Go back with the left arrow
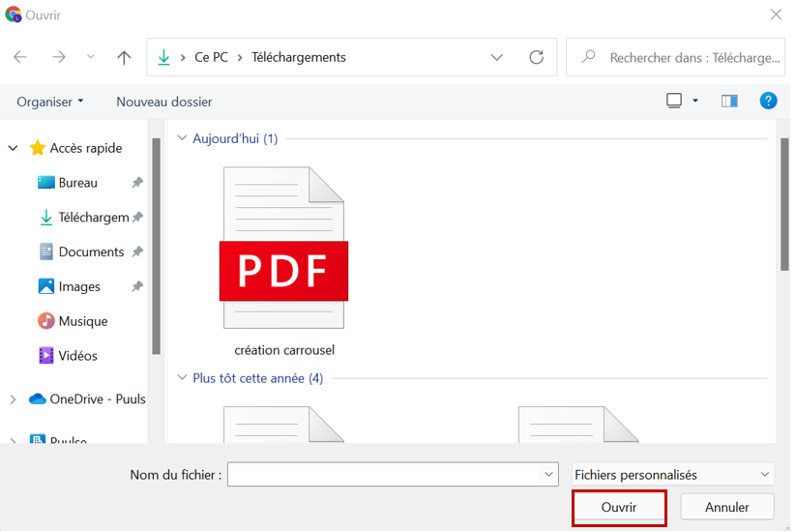 [20, 57]
